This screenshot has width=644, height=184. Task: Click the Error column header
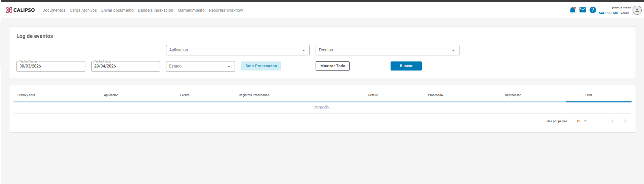[x=589, y=95]
